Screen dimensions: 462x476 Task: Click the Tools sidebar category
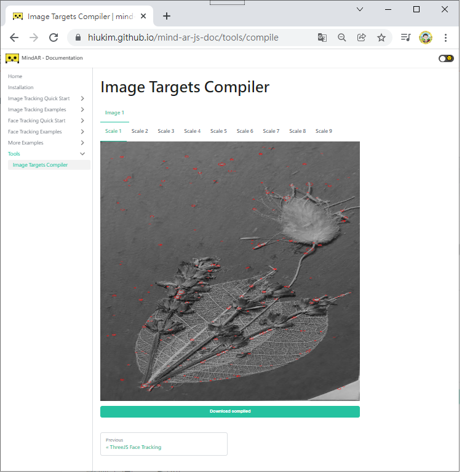(x=14, y=154)
